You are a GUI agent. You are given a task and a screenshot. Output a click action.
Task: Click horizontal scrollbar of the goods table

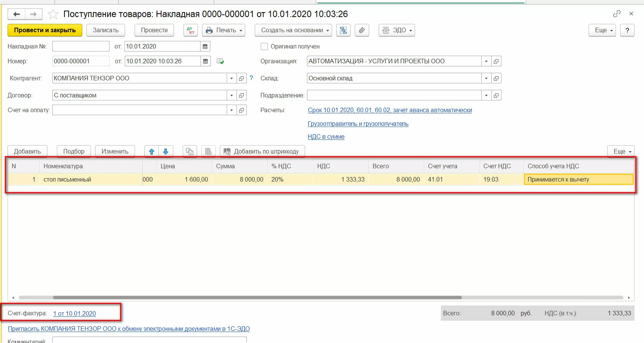tap(257, 298)
